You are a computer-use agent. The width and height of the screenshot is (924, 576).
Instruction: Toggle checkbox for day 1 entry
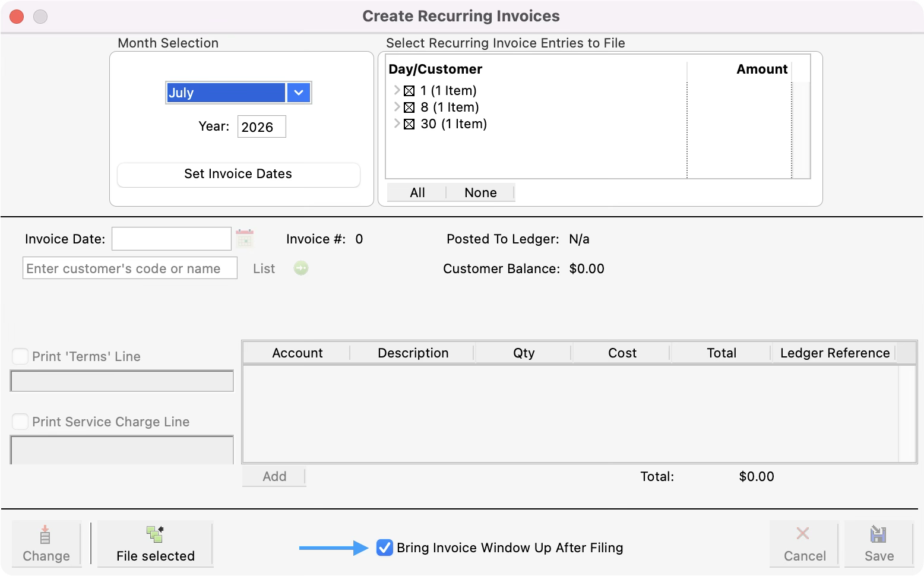tap(409, 91)
